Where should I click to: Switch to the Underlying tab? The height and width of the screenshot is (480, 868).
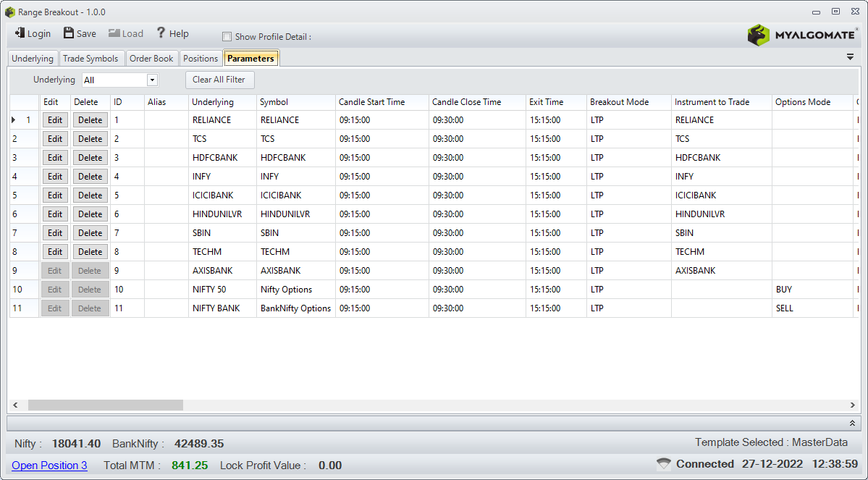pyautogui.click(x=33, y=58)
